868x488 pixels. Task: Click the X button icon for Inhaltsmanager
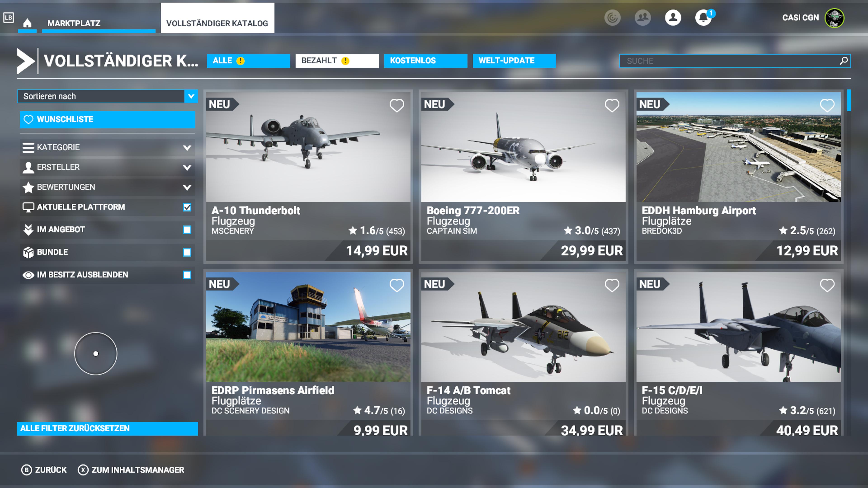coord(83,470)
